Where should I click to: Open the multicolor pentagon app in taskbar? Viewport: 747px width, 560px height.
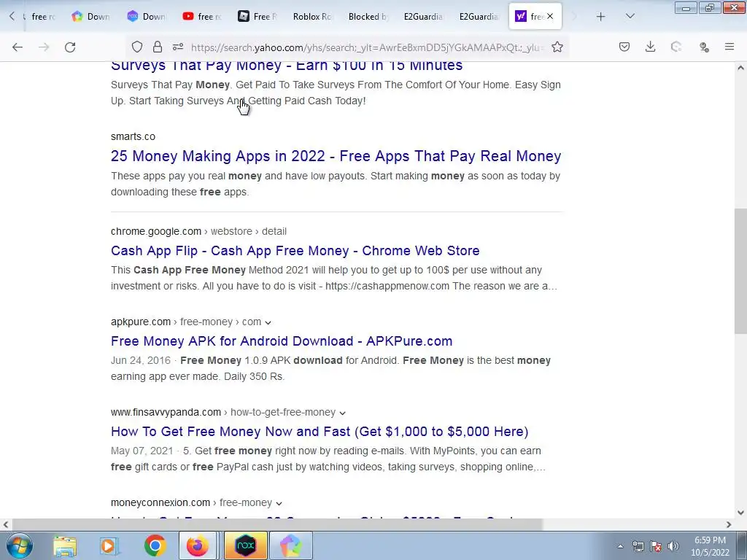click(290, 545)
